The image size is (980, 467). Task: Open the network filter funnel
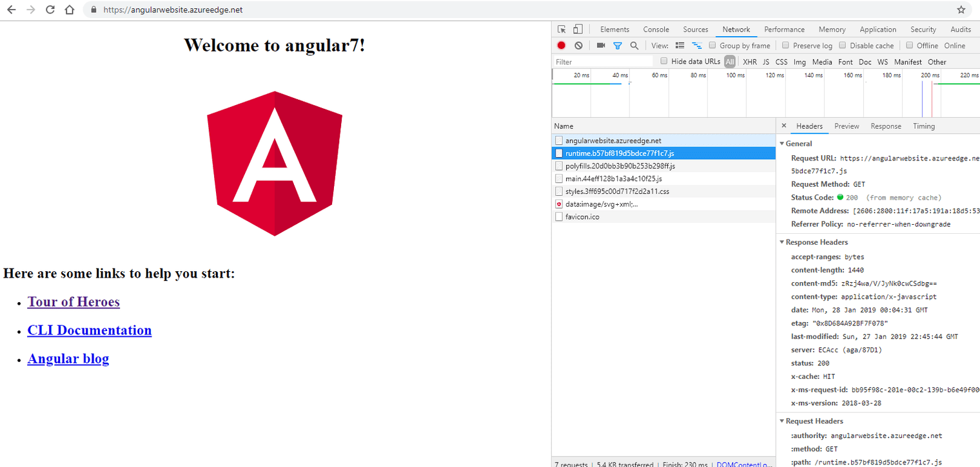point(617,45)
